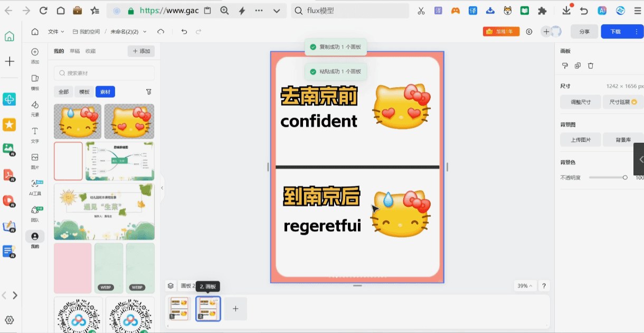The image size is (644, 333).
Task: Select the sweating kitty emoji material thumbnail
Action: pyautogui.click(x=78, y=121)
